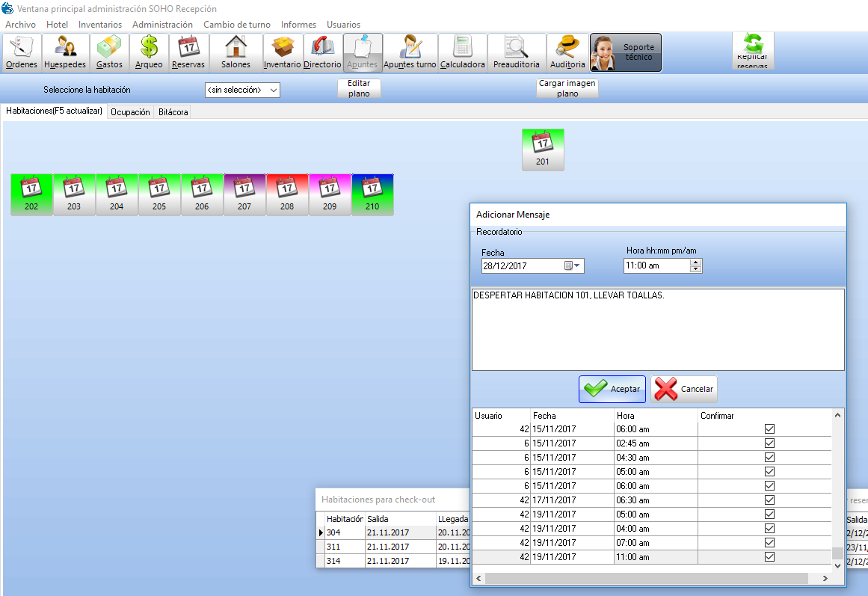Open the Huespedes guest module

point(65,52)
